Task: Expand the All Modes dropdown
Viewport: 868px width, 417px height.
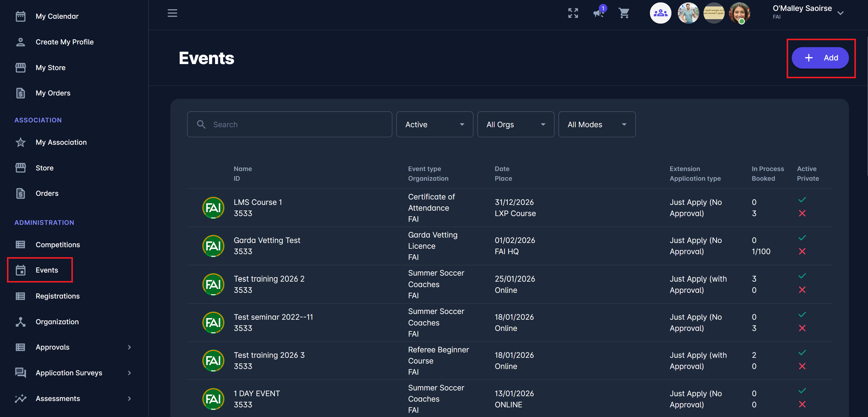Action: click(596, 124)
